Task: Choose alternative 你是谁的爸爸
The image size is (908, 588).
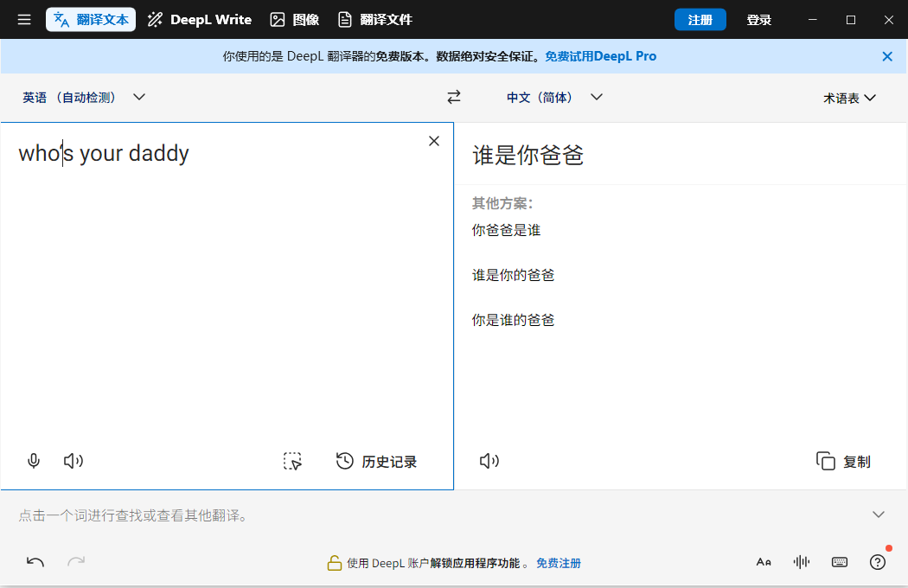Action: 513,320
